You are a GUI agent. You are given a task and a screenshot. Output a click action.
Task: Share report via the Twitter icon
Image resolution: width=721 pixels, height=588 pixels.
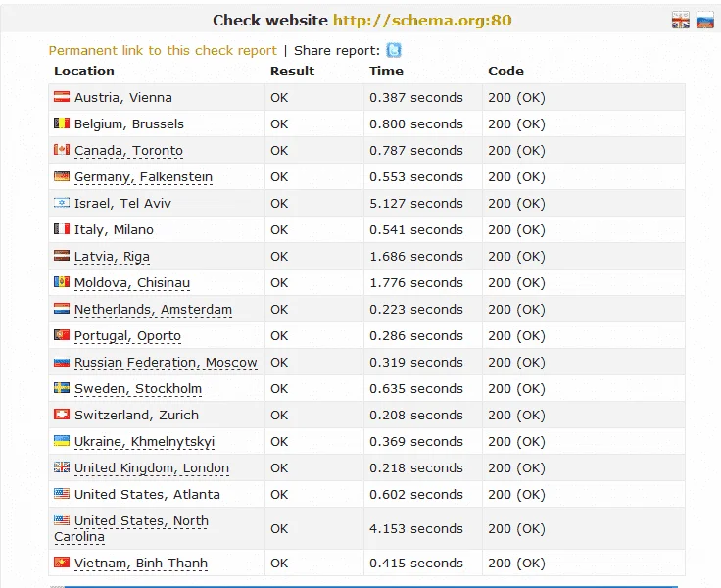point(394,50)
